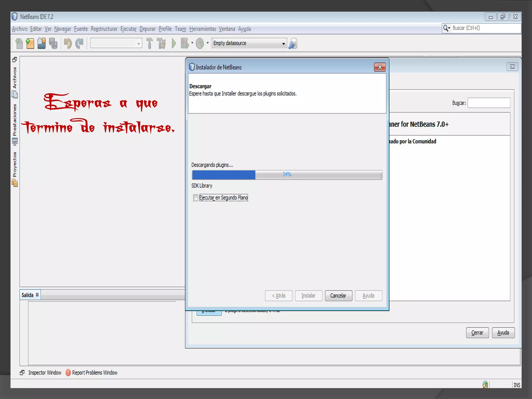Click the Clean and Build icon
The width and height of the screenshot is (532, 399).
point(161,43)
